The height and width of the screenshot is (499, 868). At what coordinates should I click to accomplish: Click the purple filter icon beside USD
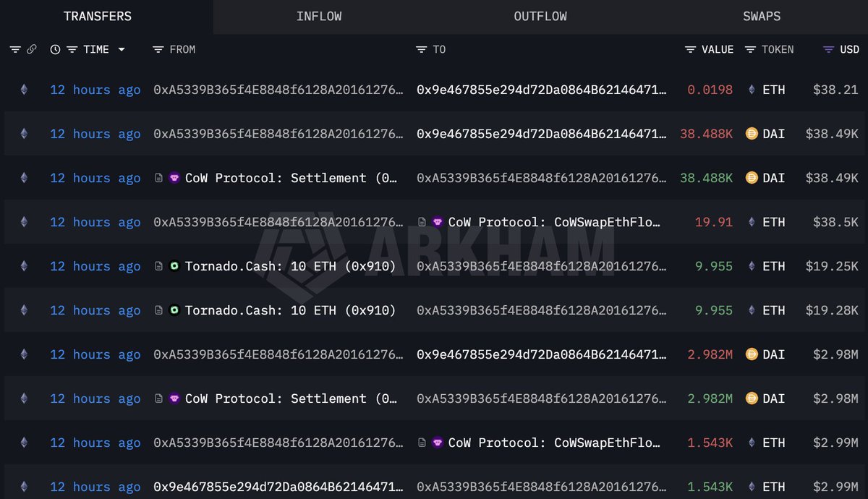(829, 50)
